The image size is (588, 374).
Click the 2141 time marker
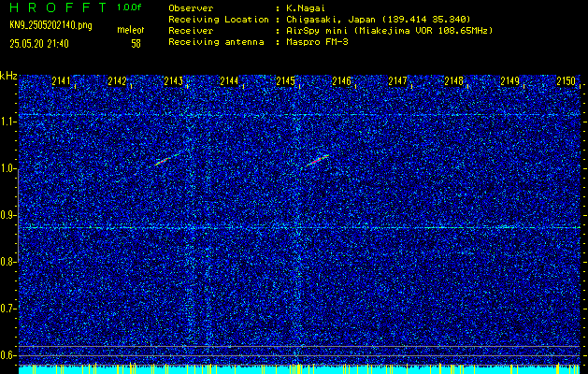(61, 81)
